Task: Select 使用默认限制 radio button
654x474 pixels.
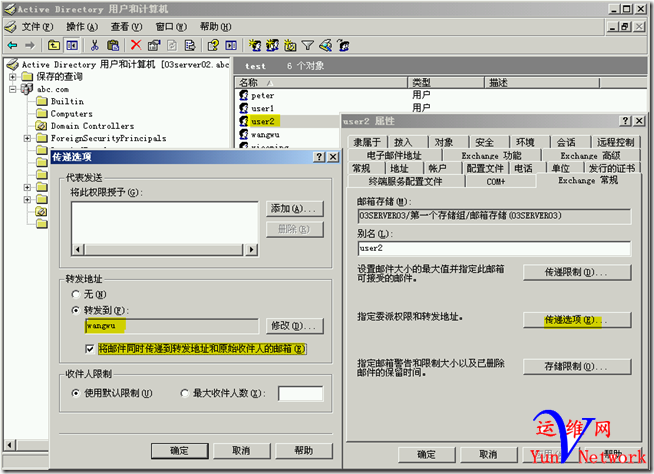Action: 75,393
